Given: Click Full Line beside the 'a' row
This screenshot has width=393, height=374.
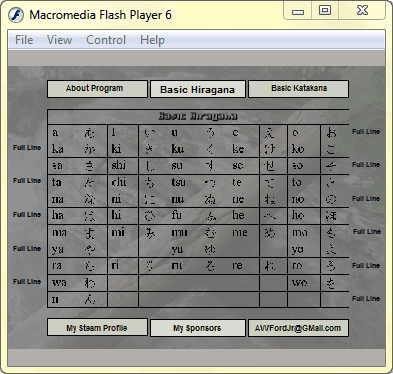Looking at the screenshot, I should [x=366, y=132].
